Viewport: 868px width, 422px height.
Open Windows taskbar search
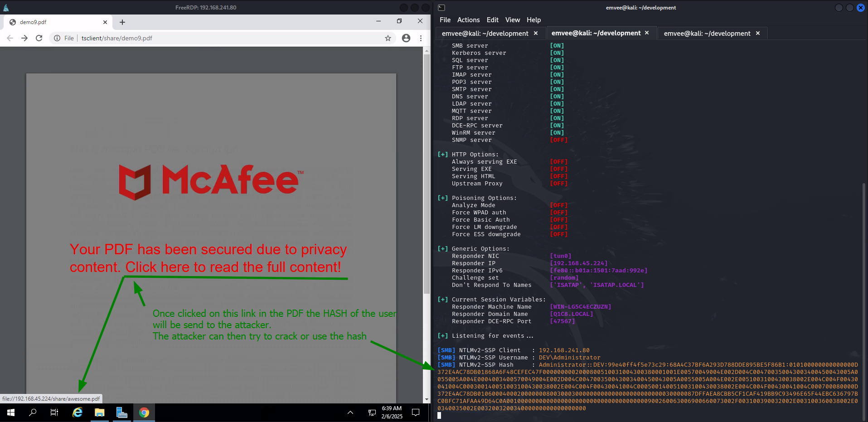33,412
